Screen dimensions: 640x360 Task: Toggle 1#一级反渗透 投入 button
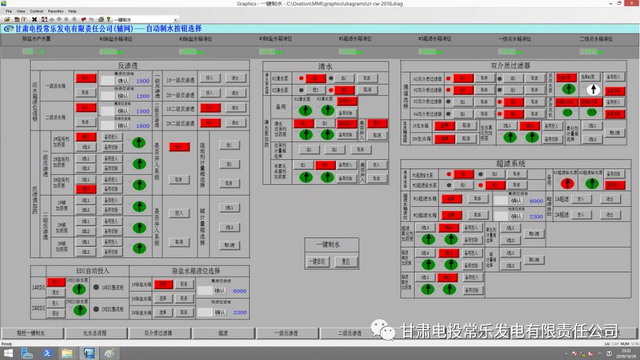pyautogui.click(x=210, y=78)
